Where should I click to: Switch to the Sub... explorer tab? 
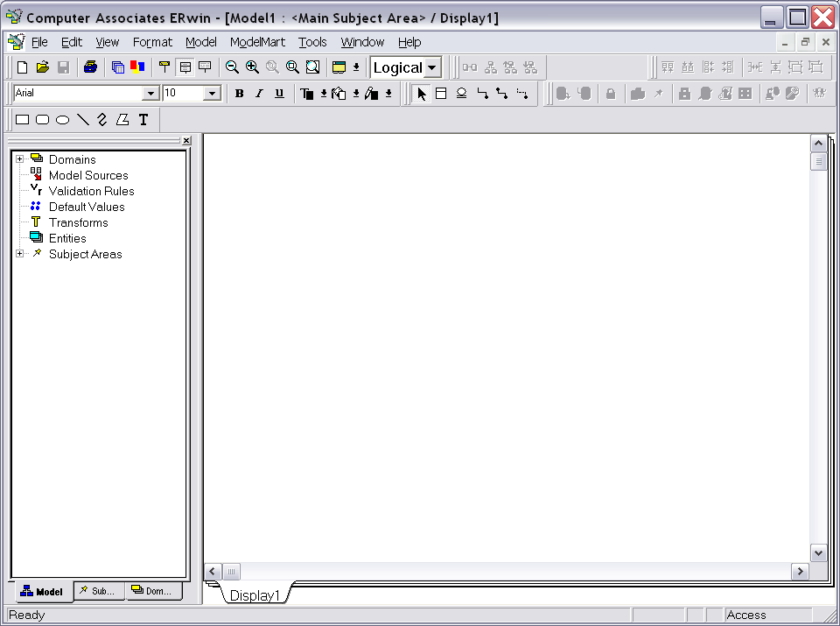(99, 591)
